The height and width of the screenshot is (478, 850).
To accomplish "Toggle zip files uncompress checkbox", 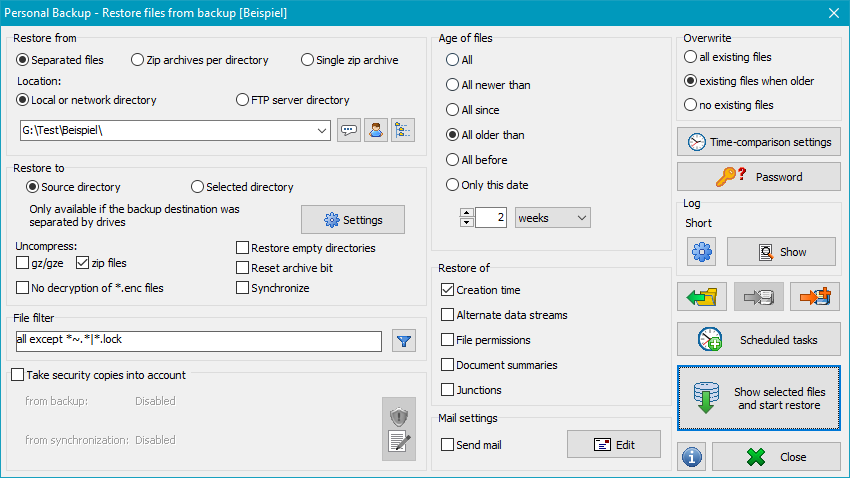I will pyautogui.click(x=101, y=263).
